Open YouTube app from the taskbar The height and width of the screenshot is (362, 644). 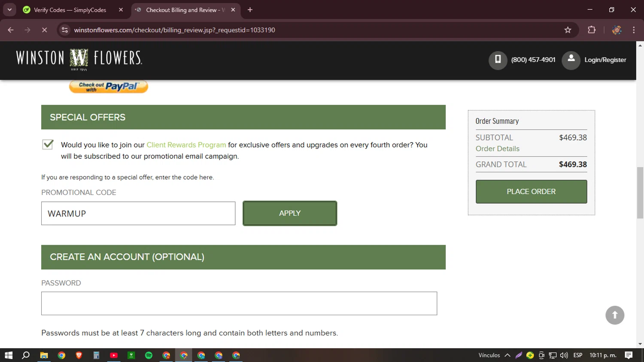(114, 355)
